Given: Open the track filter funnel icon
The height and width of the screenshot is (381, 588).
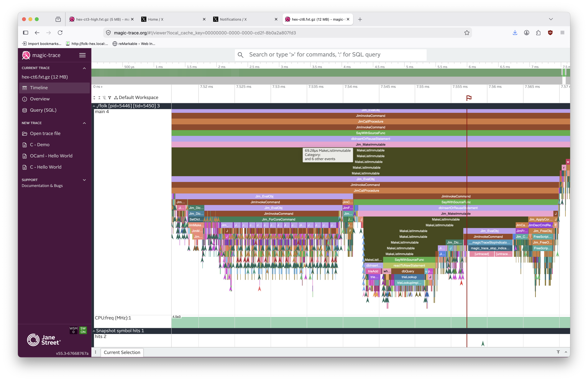Looking at the screenshot, I should [x=109, y=98].
